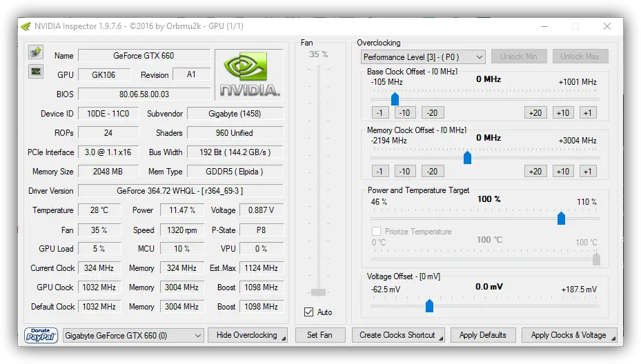Click the Unlock Min button

tap(519, 57)
